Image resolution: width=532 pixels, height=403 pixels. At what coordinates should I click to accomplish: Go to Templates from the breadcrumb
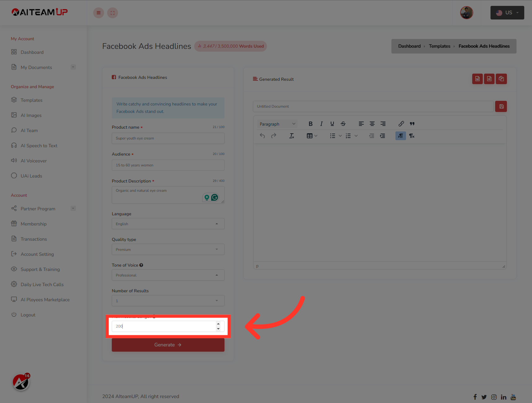(439, 46)
